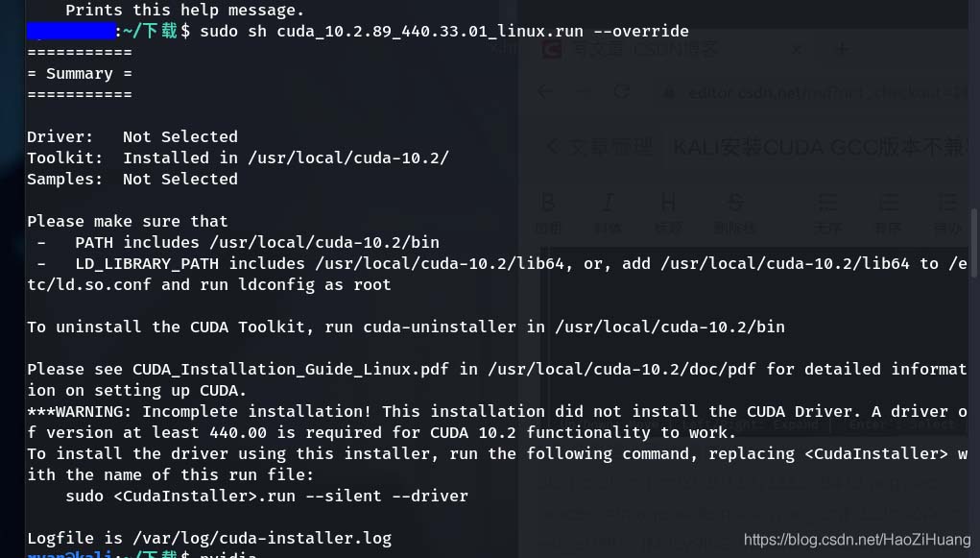This screenshot has height=558, width=980.
Task: Apply the Strikethrough (S) formatting icon
Action: [x=735, y=202]
